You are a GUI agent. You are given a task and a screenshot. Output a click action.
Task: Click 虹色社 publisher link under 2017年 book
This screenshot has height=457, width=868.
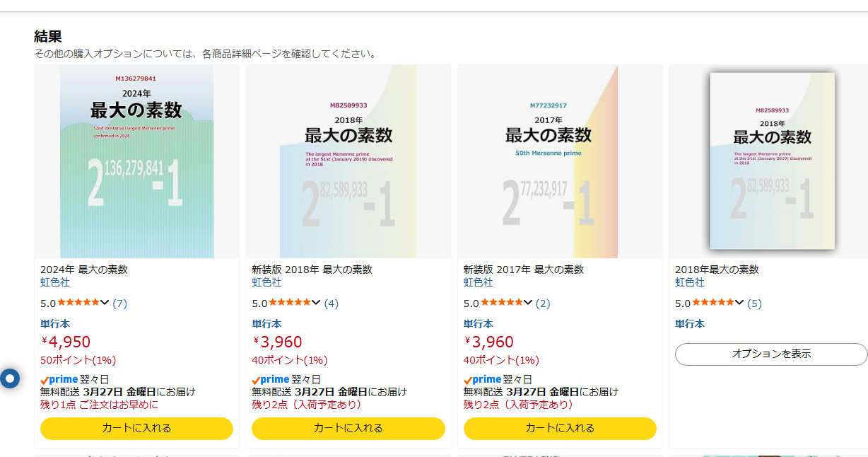(478, 282)
